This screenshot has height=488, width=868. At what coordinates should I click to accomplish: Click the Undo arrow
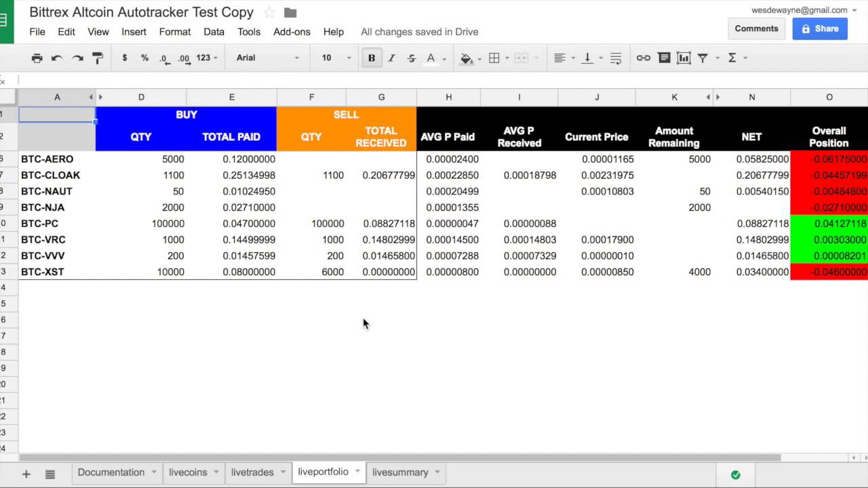pyautogui.click(x=57, y=58)
